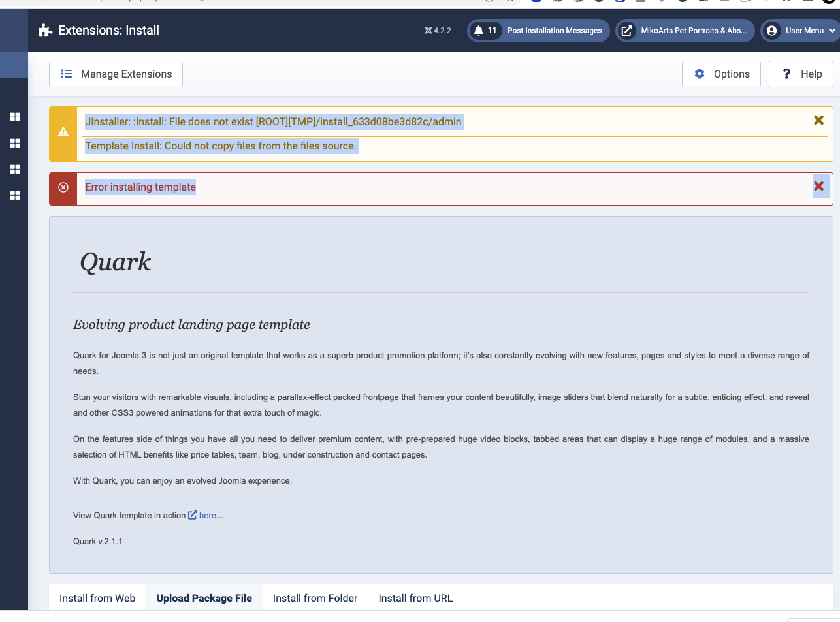Click the top-most grid icon in sidebar

(15, 117)
